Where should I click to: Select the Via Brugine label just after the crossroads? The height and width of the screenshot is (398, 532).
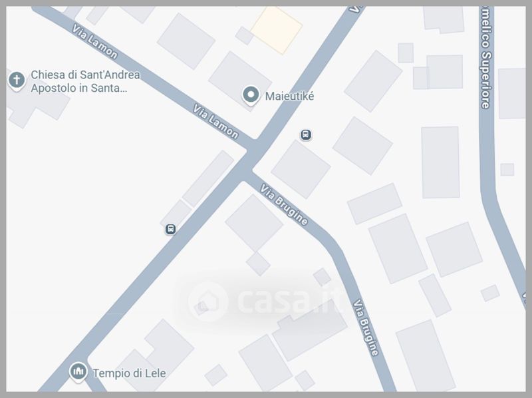(x=284, y=204)
